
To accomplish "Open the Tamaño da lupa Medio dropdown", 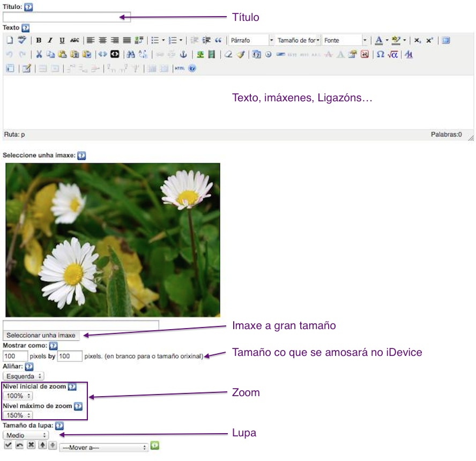I will [26, 435].
